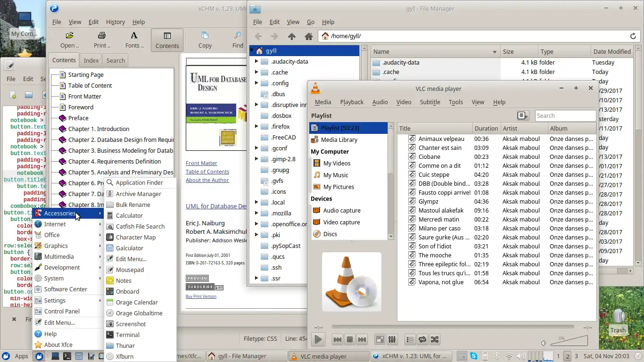Viewport: 644px width, 362px height.
Task: Select Discs in VLC sidebar
Action: pos(348,234)
